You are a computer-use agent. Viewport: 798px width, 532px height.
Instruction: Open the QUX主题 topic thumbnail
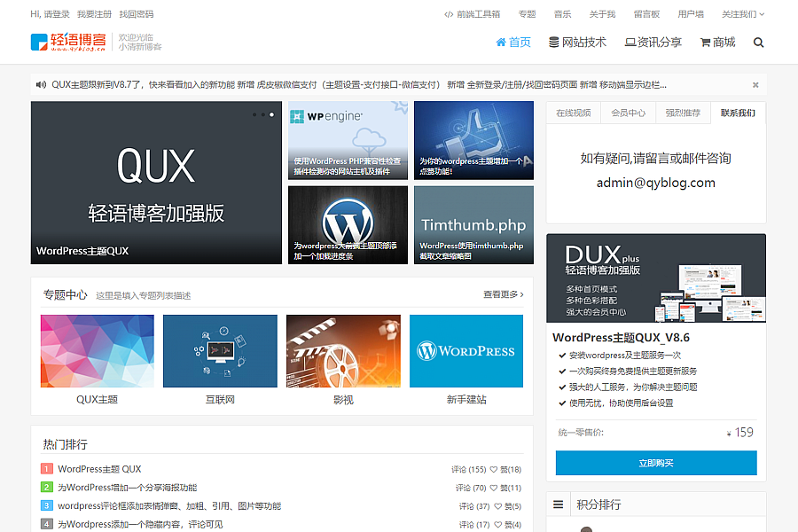(x=98, y=351)
